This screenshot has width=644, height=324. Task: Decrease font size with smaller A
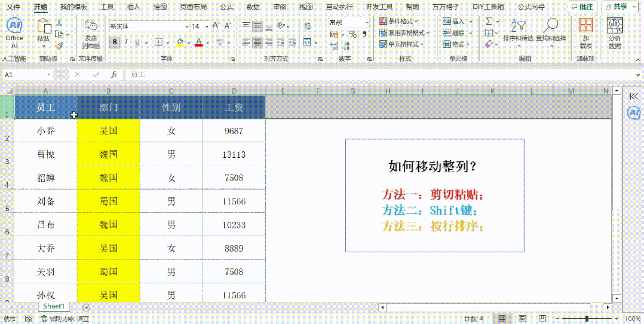(x=226, y=26)
